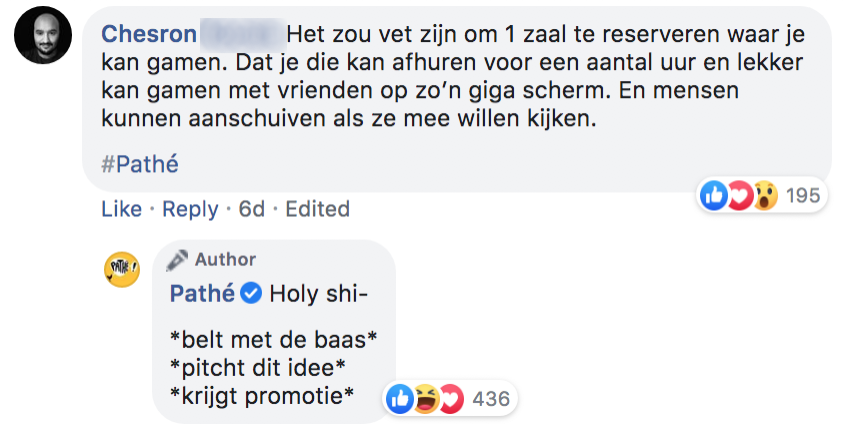Show who reacted using the 195 count
The height and width of the screenshot is (424, 854).
click(803, 195)
